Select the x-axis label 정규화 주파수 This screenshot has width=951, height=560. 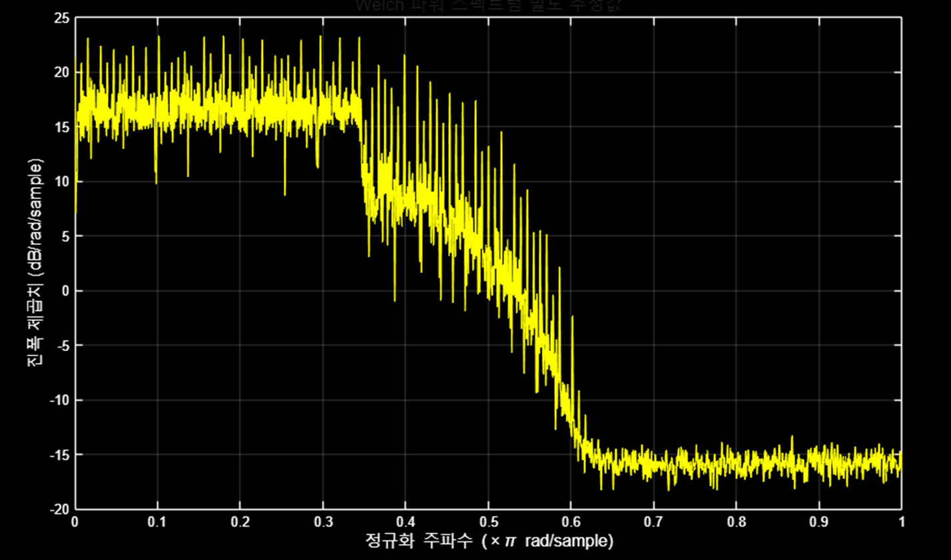coord(489,541)
